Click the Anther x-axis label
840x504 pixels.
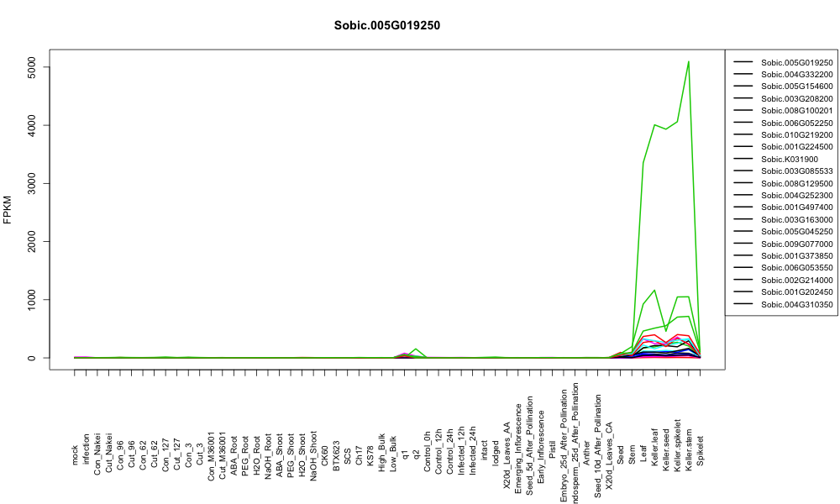(x=586, y=453)
